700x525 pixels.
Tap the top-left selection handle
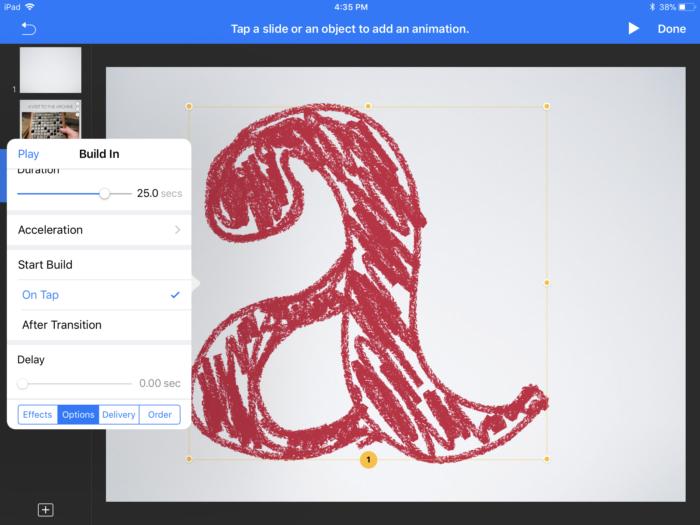click(x=189, y=106)
